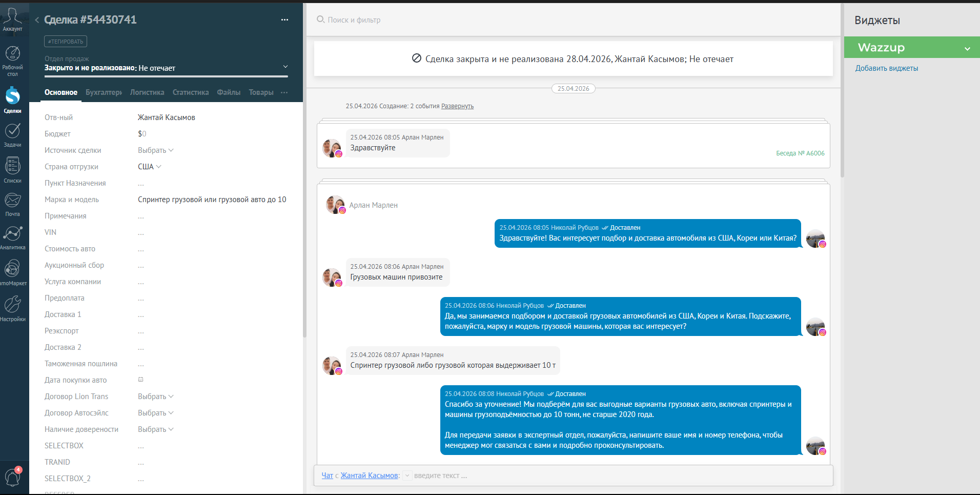Switch to Товары tab
Viewport: 980px width, 495px height.
click(x=261, y=92)
